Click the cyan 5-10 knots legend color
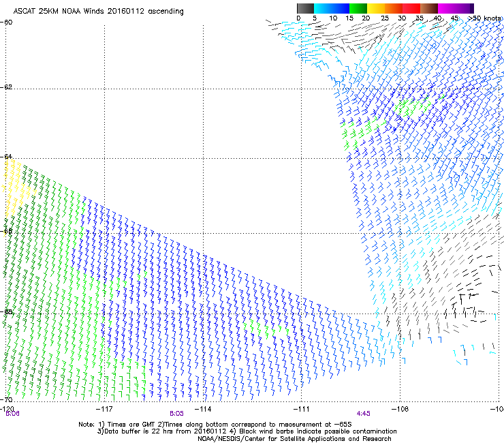The image size is (504, 443). tap(323, 8)
